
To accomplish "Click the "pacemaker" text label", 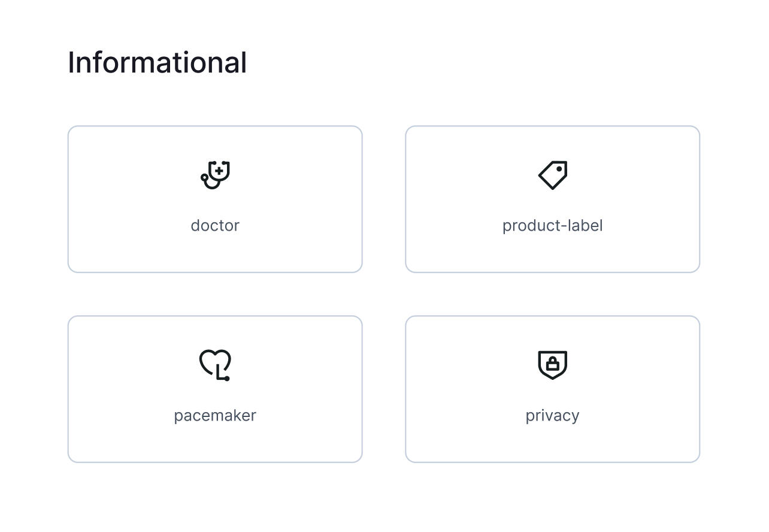I will pos(215,416).
